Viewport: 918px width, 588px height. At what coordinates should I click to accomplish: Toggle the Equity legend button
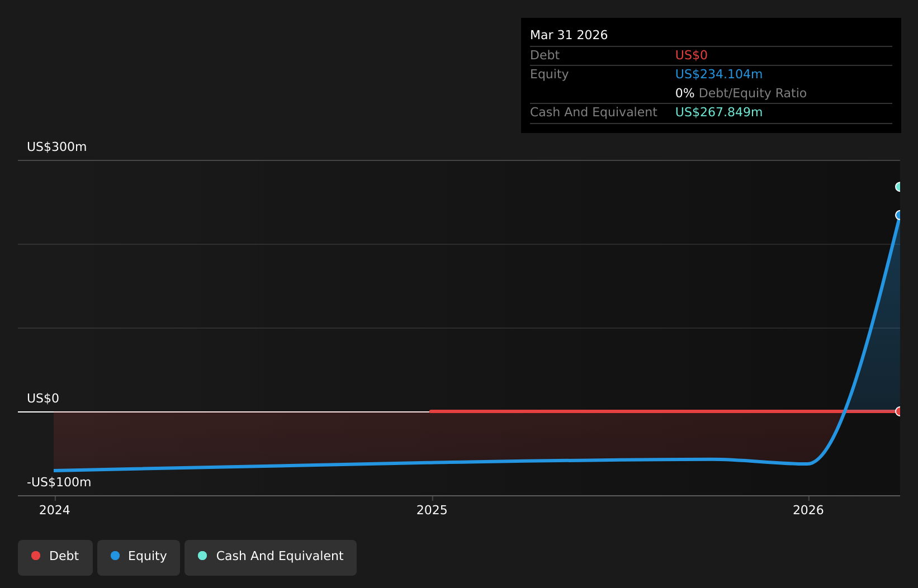139,557
